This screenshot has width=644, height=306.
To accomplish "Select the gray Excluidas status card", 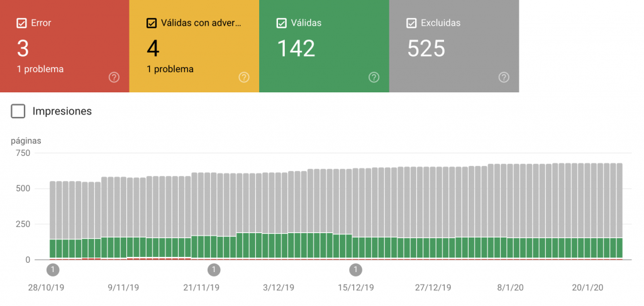I will 454,46.
